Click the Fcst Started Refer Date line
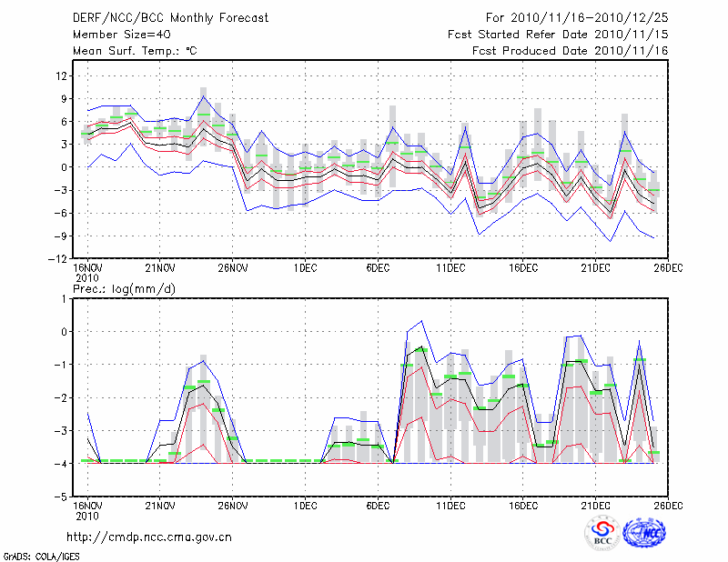The image size is (728, 562). pos(558,35)
